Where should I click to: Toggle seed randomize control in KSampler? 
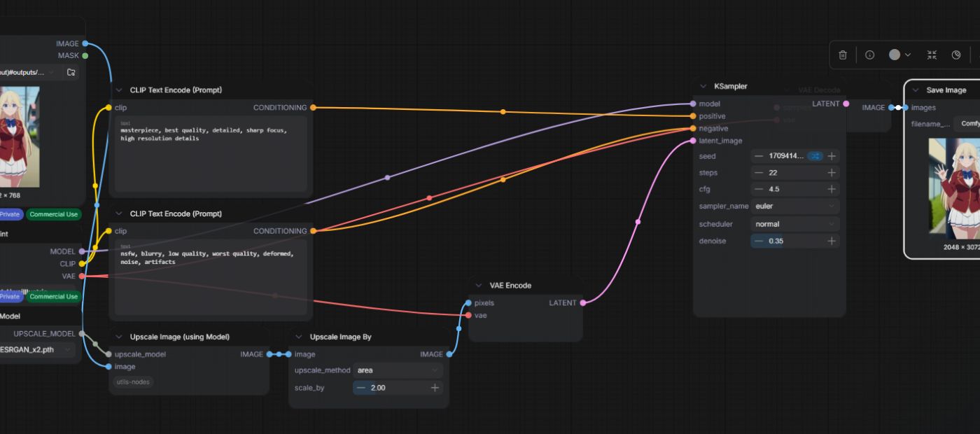814,156
